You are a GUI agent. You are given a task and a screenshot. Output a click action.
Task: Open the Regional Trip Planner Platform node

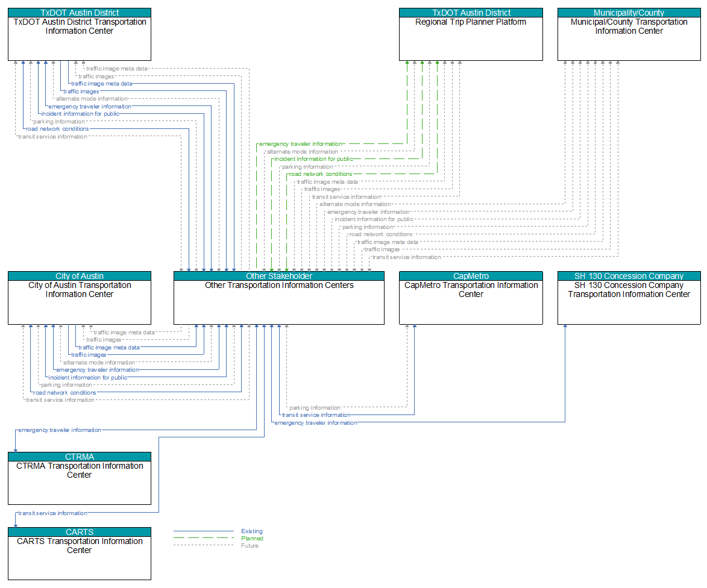471,34
